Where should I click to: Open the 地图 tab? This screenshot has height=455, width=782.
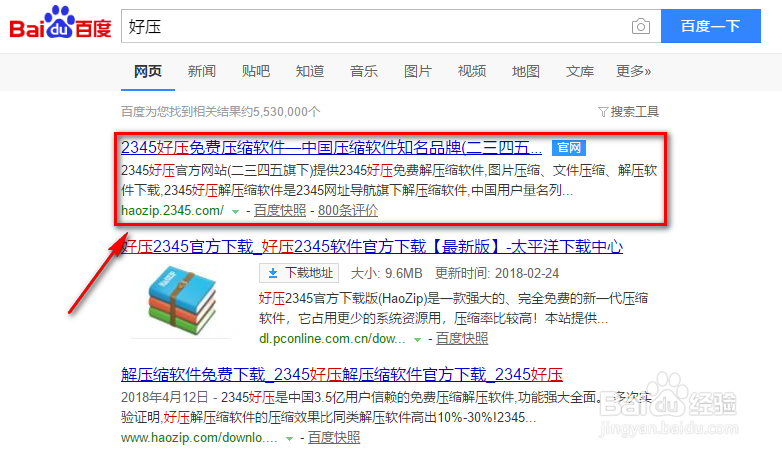[526, 71]
